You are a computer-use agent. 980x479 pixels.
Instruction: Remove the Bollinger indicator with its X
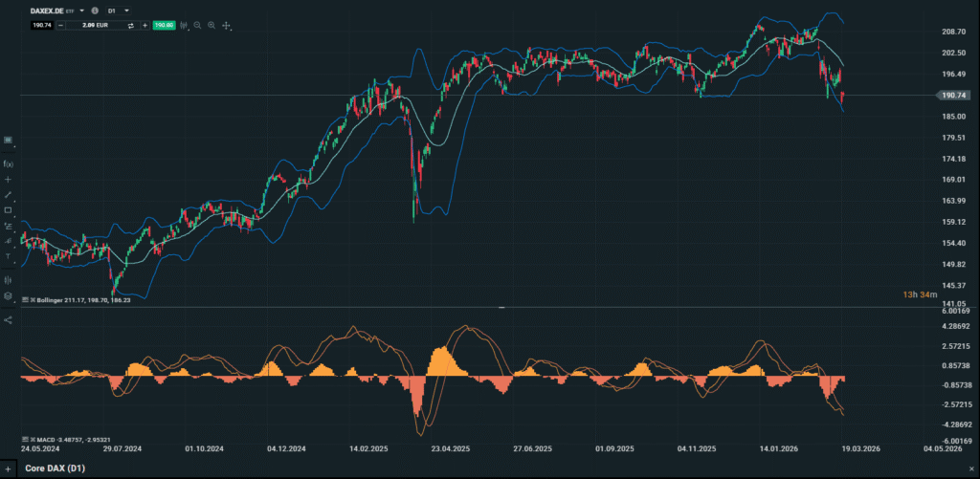click(x=32, y=300)
